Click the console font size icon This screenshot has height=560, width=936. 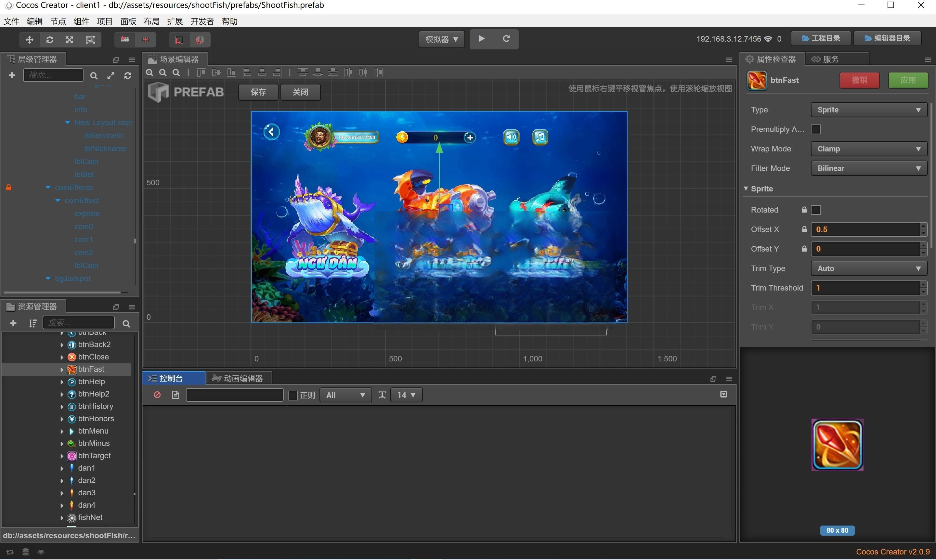[x=382, y=395]
